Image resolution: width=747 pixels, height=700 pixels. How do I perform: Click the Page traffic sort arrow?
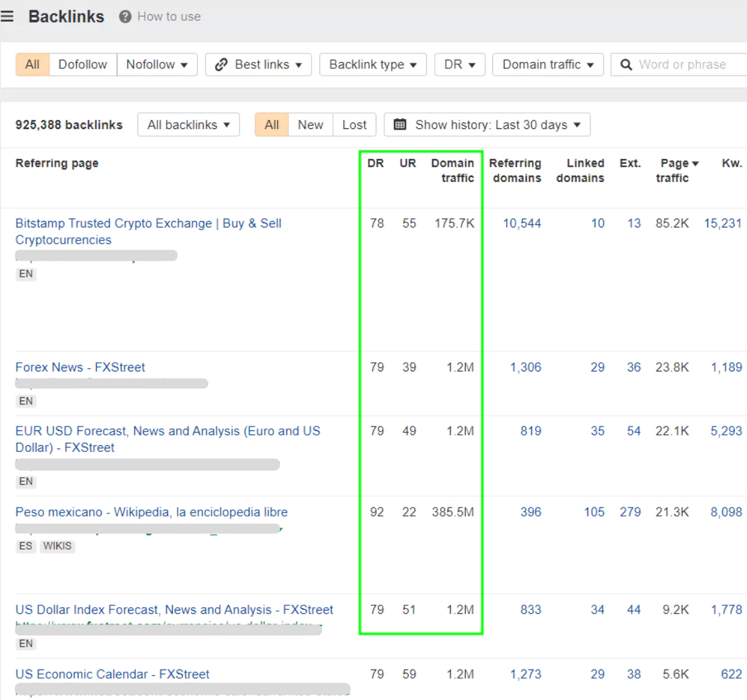[x=695, y=164]
